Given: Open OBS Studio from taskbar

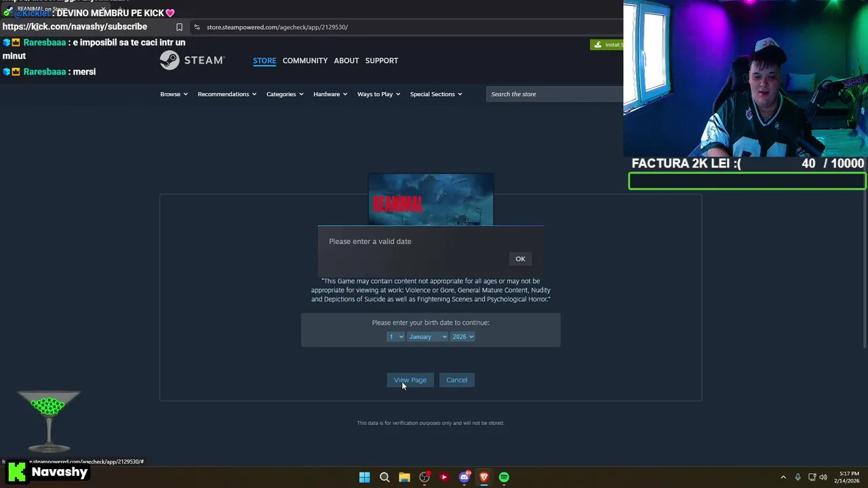Looking at the screenshot, I should tap(425, 477).
